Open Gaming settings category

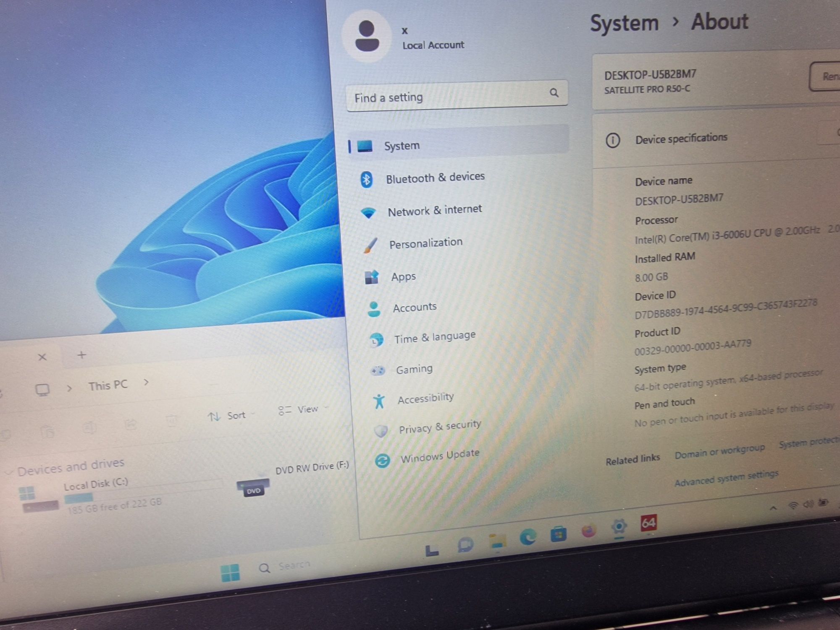[413, 369]
